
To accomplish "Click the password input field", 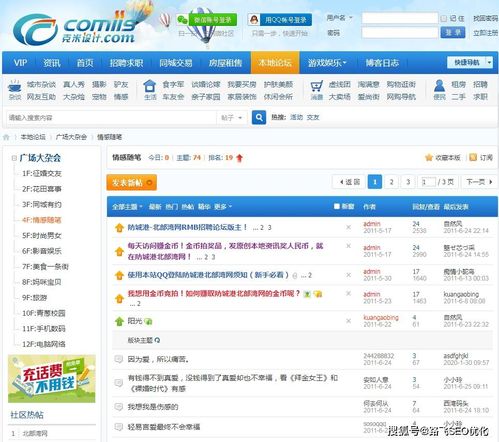I will pyautogui.click(x=400, y=32).
